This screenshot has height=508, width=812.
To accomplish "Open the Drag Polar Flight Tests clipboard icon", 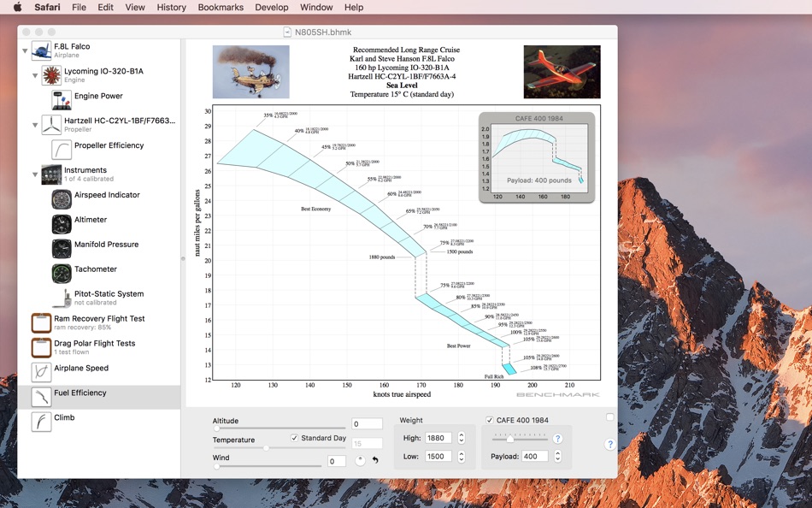I will click(x=41, y=348).
